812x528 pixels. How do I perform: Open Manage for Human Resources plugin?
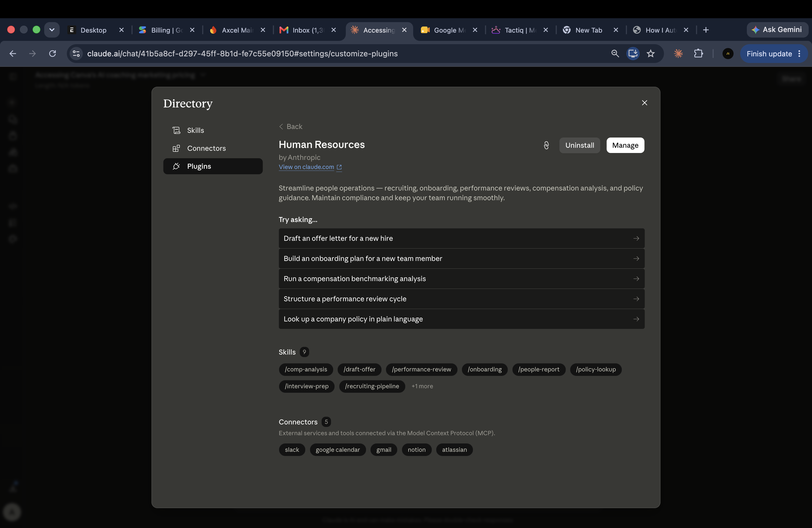(625, 145)
